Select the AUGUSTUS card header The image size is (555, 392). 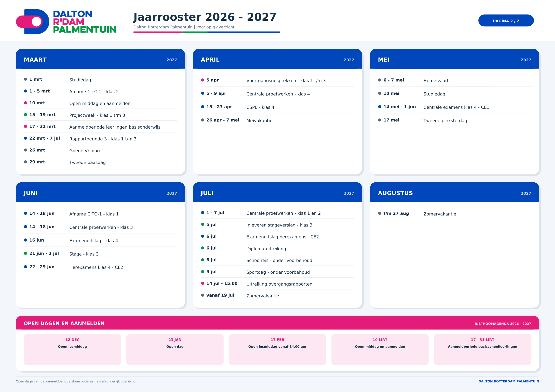point(454,192)
